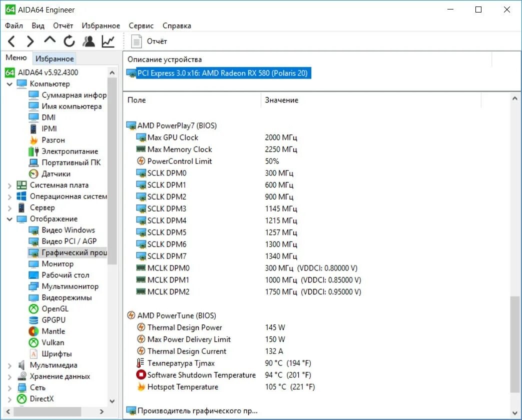Viewport: 522px width, 420px height.
Task: Click the PowerControl Limit bolt icon
Action: (x=141, y=161)
